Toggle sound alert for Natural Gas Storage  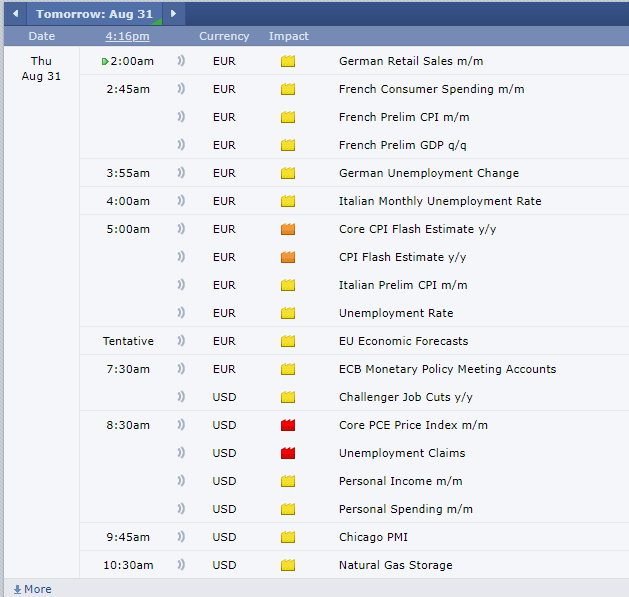click(x=181, y=565)
